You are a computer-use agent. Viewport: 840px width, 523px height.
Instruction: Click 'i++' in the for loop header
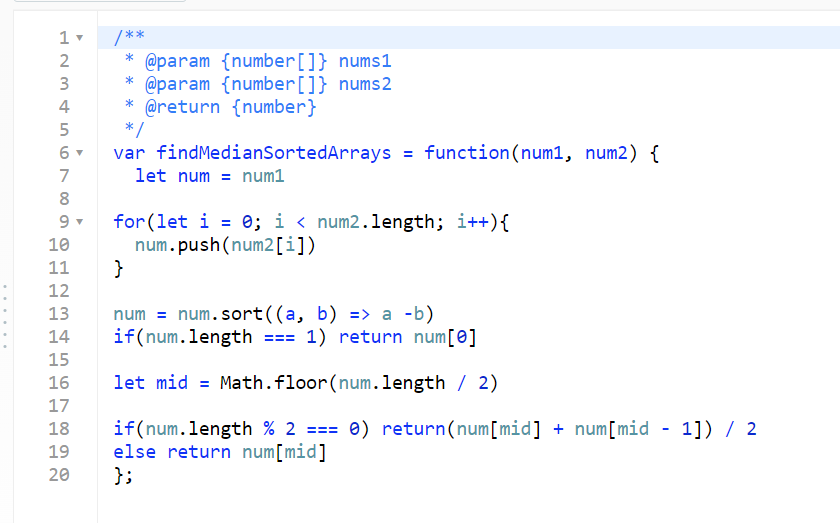(472, 221)
